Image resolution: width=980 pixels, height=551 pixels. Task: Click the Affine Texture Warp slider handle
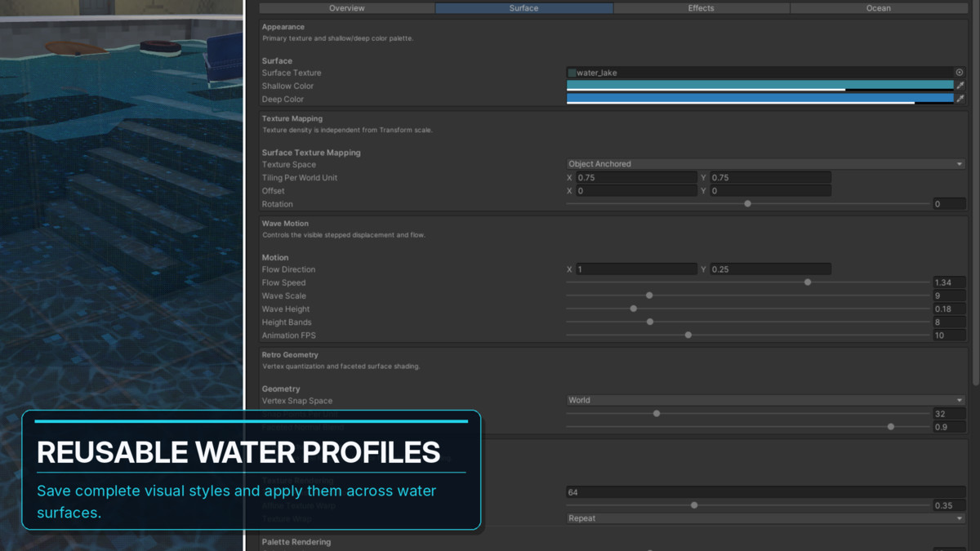(694, 505)
